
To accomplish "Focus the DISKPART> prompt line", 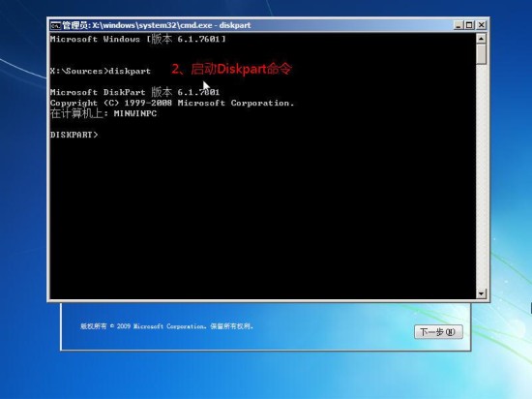I will 74,135.
